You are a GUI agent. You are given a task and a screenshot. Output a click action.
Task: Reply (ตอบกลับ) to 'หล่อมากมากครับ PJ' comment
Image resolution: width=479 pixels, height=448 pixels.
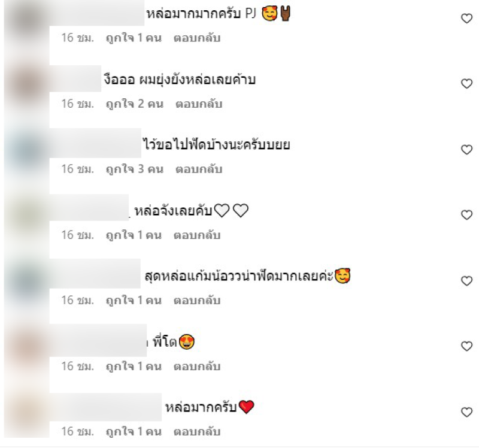pyautogui.click(x=197, y=38)
